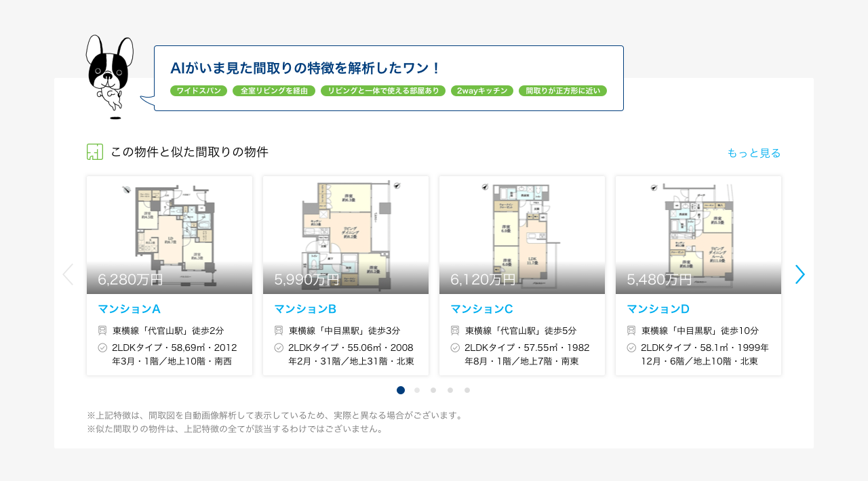
Task: Click the train icon under マンションA
Action: point(102,331)
